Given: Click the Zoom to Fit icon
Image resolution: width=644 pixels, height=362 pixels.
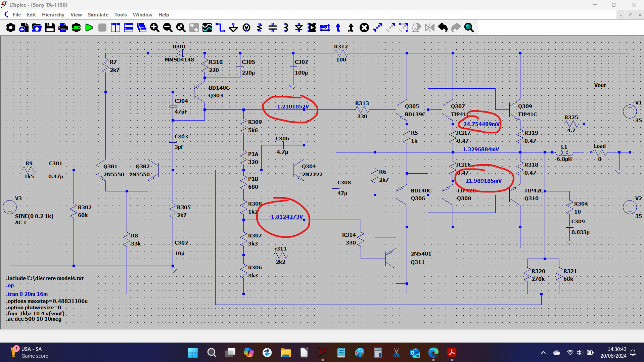Looking at the screenshot, I should 181,28.
